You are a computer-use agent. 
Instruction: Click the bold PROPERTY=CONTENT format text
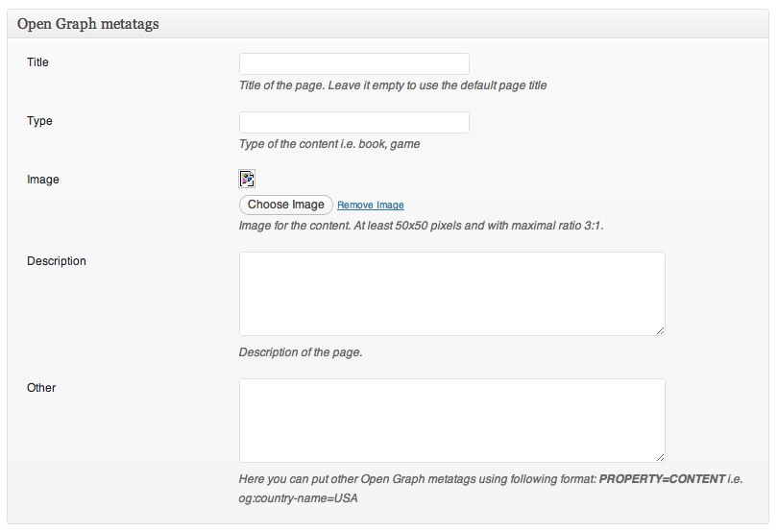pyautogui.click(x=662, y=479)
